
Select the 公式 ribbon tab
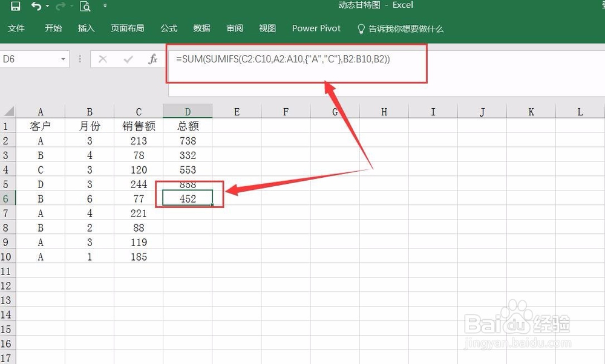pos(169,28)
